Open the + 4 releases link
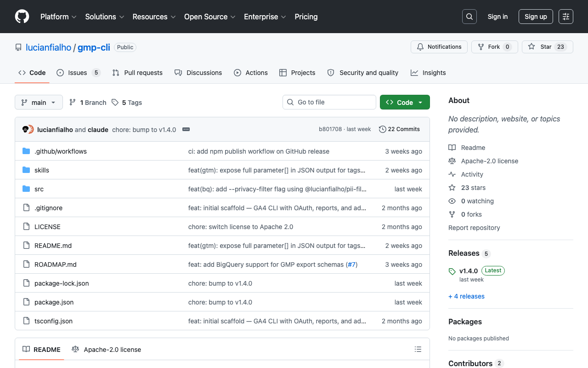The height and width of the screenshot is (368, 588). coord(466,296)
